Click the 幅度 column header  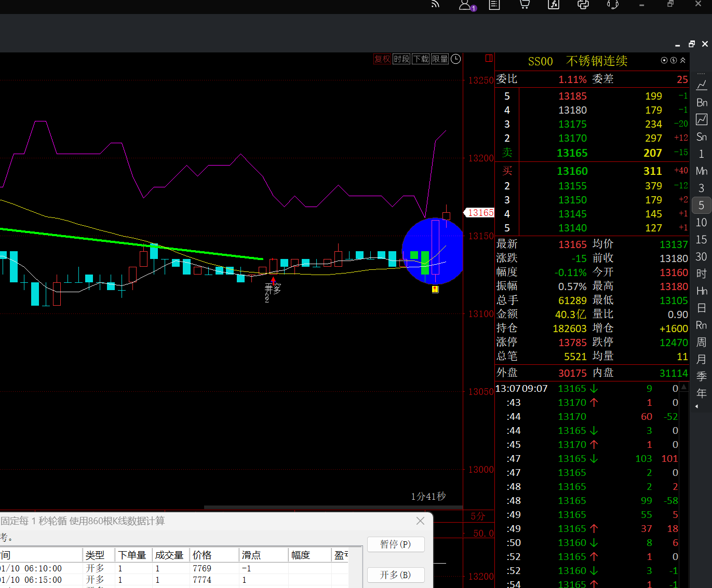(310, 555)
